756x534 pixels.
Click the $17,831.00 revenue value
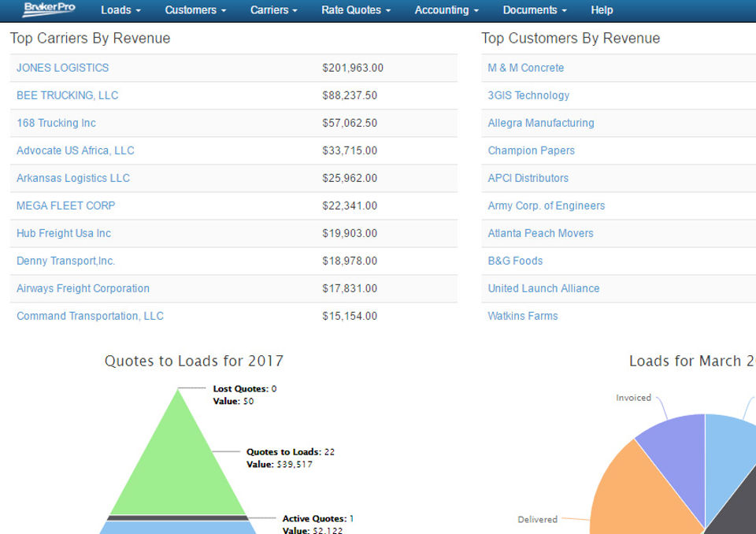pos(350,288)
